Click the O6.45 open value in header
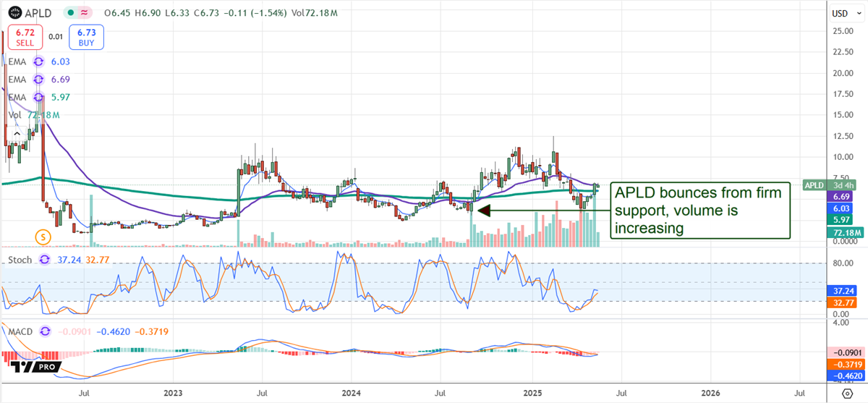The image size is (868, 403). pyautogui.click(x=116, y=13)
